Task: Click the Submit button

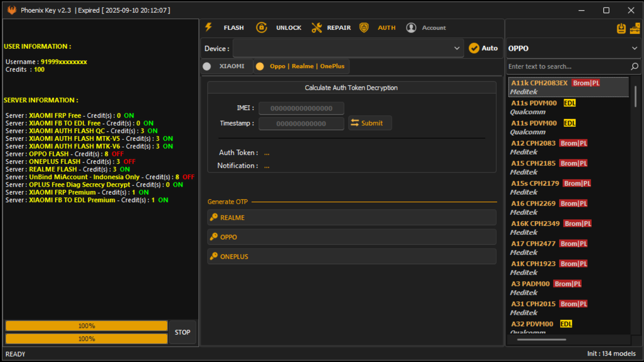Action: point(370,123)
